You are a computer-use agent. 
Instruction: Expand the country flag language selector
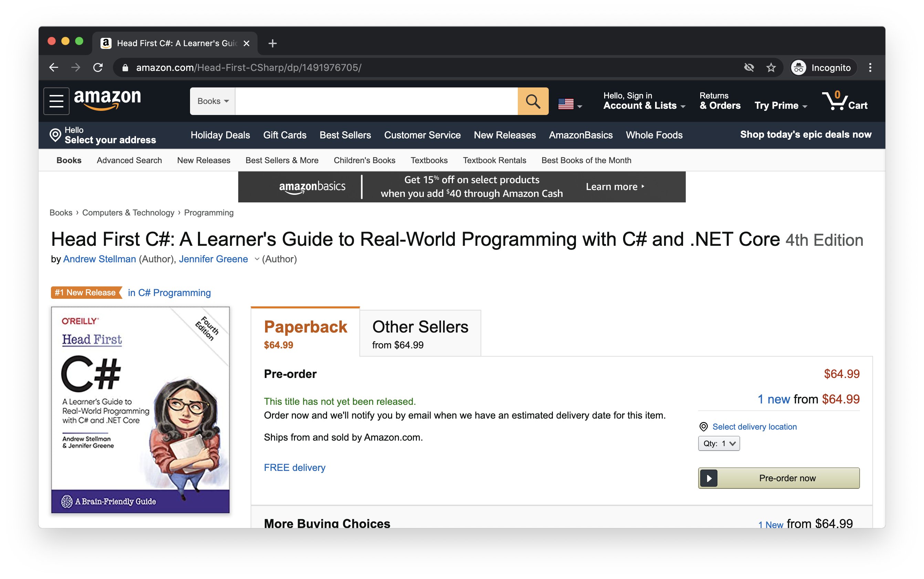click(570, 104)
